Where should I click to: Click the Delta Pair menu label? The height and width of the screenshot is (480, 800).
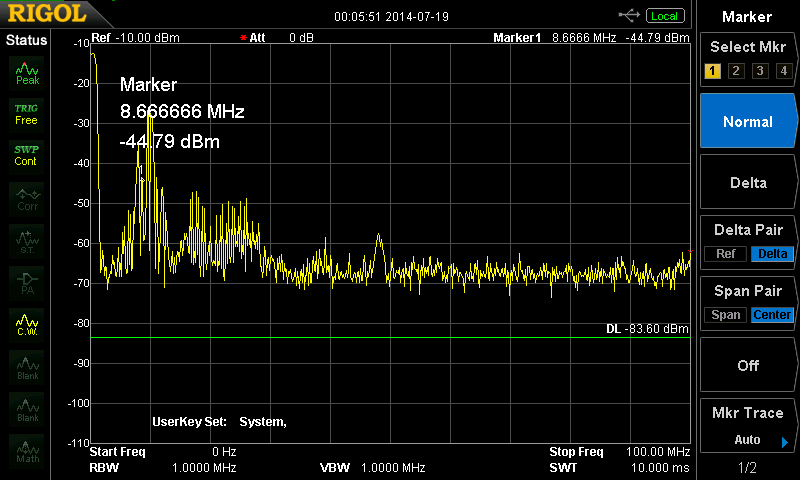(x=748, y=230)
